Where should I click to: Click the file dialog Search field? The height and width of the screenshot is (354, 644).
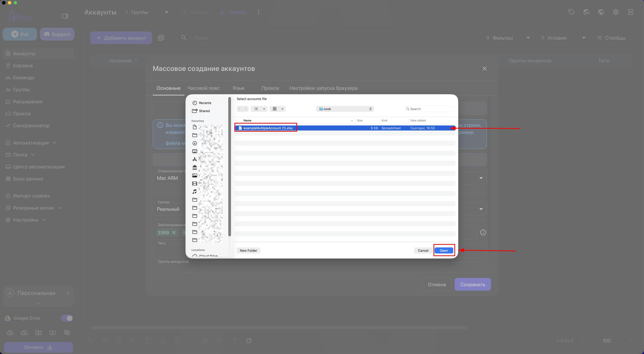coord(428,109)
